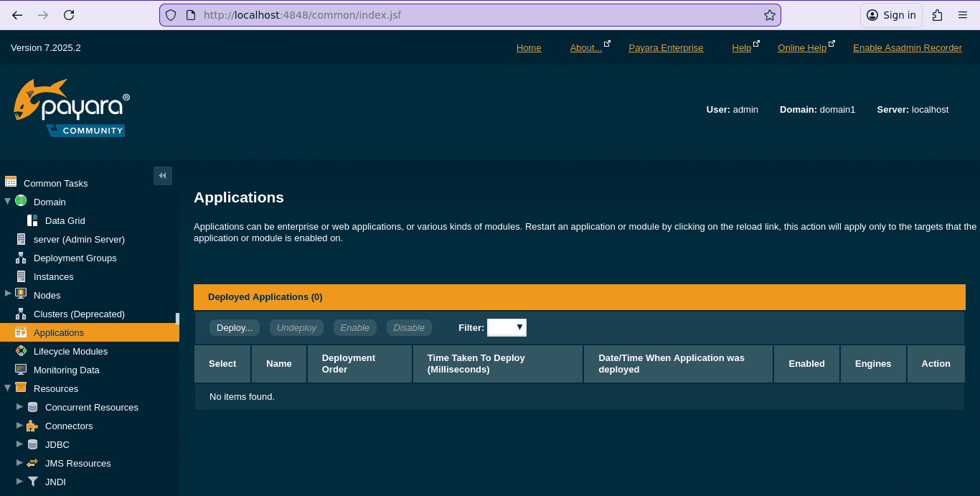Click the JNDI funnel icon
This screenshot has width=980, height=496.
[x=32, y=482]
